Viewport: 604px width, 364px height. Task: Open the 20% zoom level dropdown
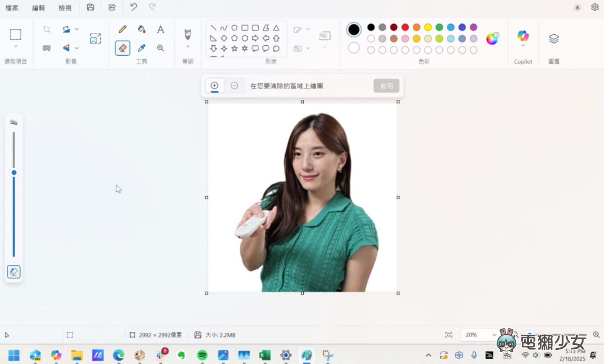pos(481,335)
